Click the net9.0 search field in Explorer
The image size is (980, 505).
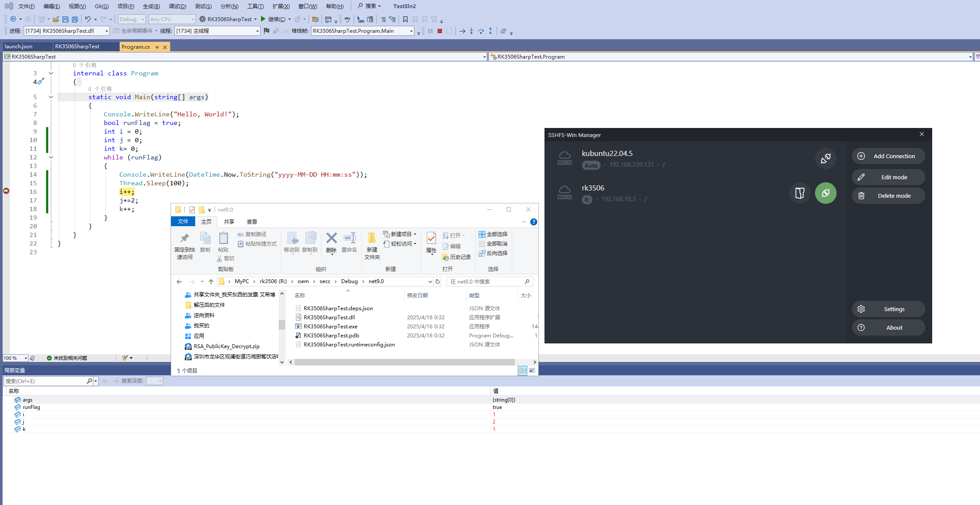pyautogui.click(x=490, y=281)
